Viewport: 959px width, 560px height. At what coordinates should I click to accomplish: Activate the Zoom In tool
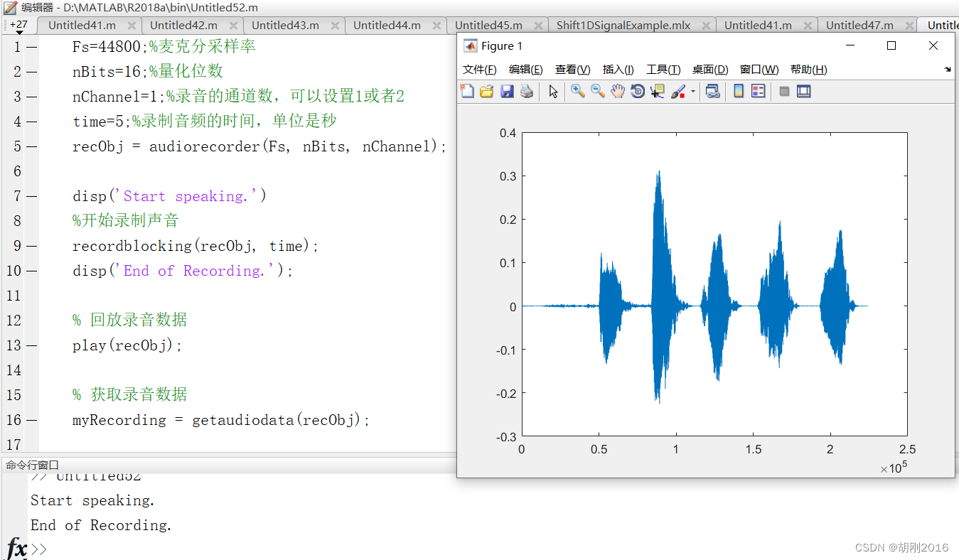click(x=578, y=91)
